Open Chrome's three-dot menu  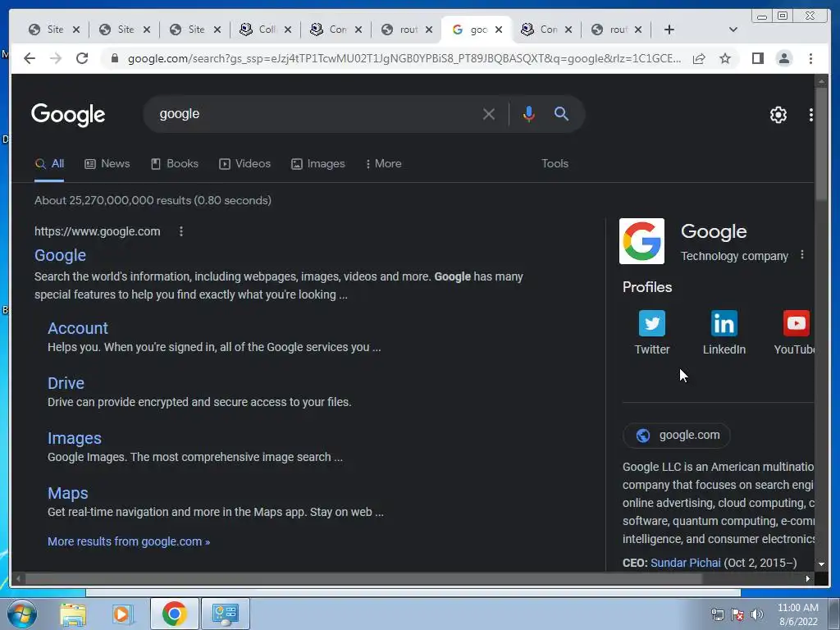point(810,58)
